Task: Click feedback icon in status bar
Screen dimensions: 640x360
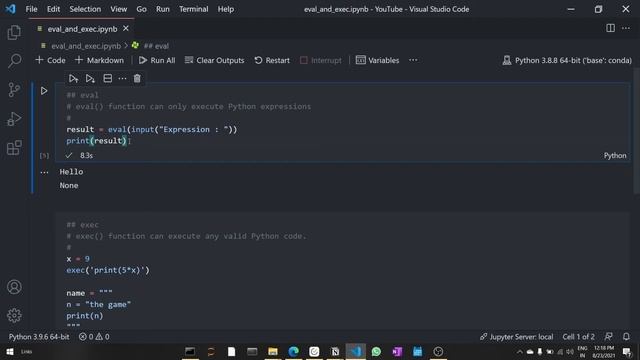Action: pos(608,336)
